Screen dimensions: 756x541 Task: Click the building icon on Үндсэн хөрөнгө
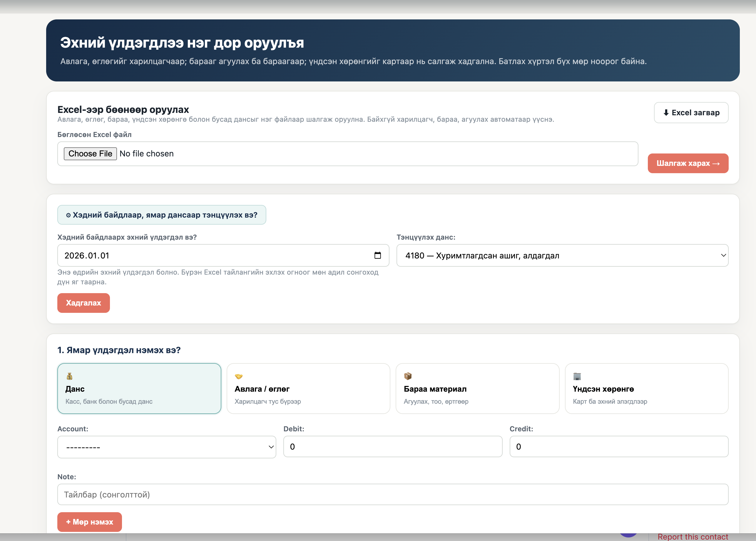point(577,376)
